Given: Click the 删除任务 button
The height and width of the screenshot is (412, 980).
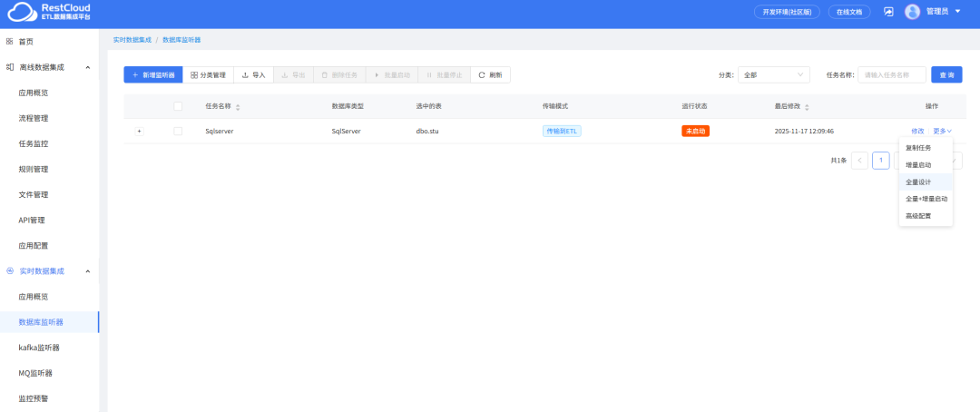Looking at the screenshot, I should (339, 75).
